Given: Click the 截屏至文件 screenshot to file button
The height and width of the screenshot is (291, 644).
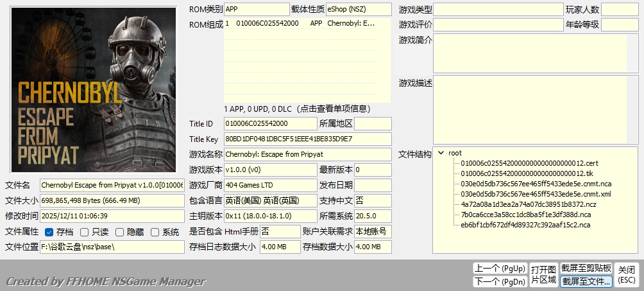Looking at the screenshot, I should pos(586,281).
